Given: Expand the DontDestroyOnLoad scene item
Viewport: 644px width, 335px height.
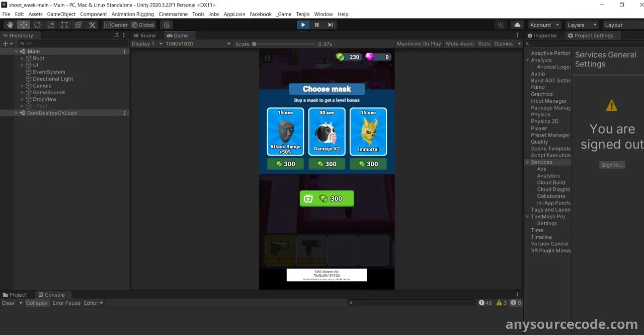Looking at the screenshot, I should (x=16, y=113).
